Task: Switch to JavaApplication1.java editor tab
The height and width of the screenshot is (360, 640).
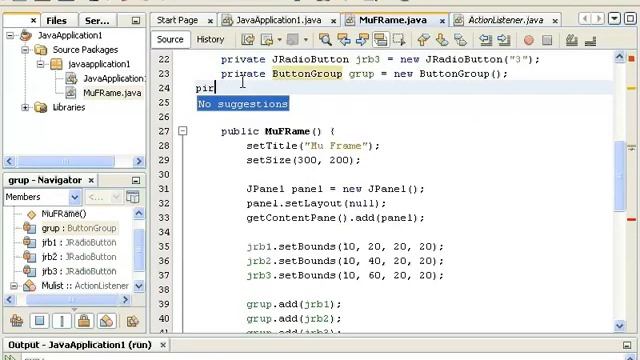Action: coord(279,20)
